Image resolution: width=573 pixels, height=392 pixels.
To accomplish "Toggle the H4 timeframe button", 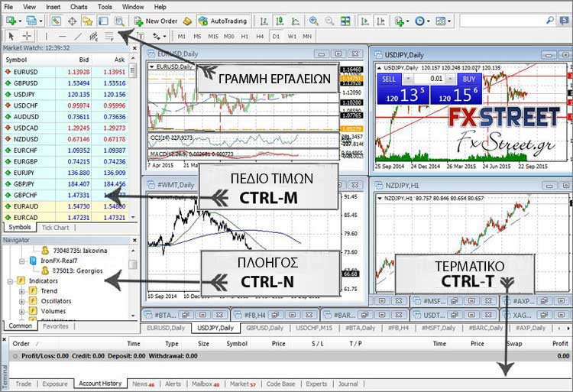I will coord(260,36).
